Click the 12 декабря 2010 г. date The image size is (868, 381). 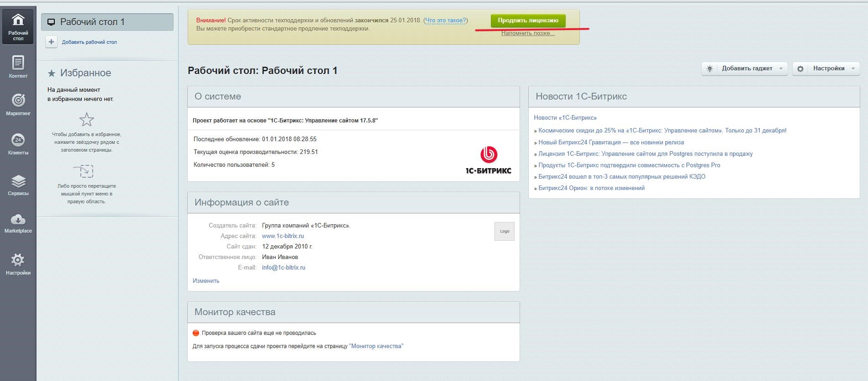(x=287, y=247)
